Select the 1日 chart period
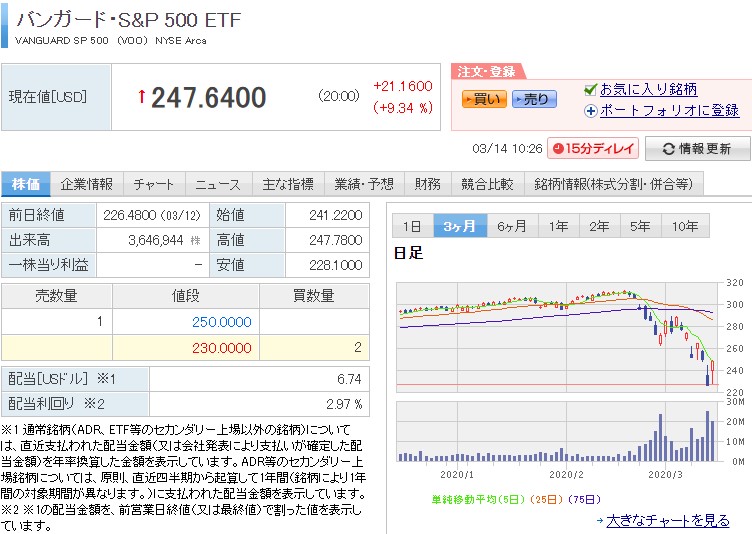The image size is (752, 534). point(412,226)
